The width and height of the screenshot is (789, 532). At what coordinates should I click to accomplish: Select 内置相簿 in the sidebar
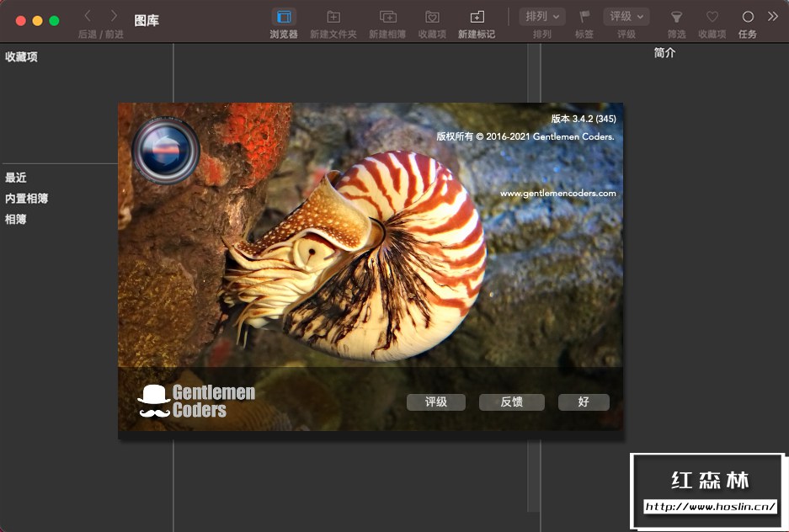(27, 198)
